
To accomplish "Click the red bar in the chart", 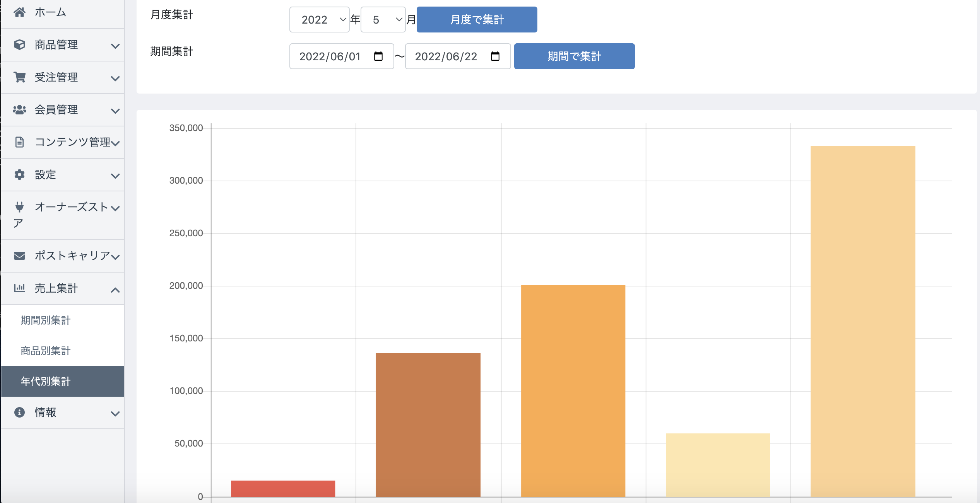I will click(x=283, y=488).
